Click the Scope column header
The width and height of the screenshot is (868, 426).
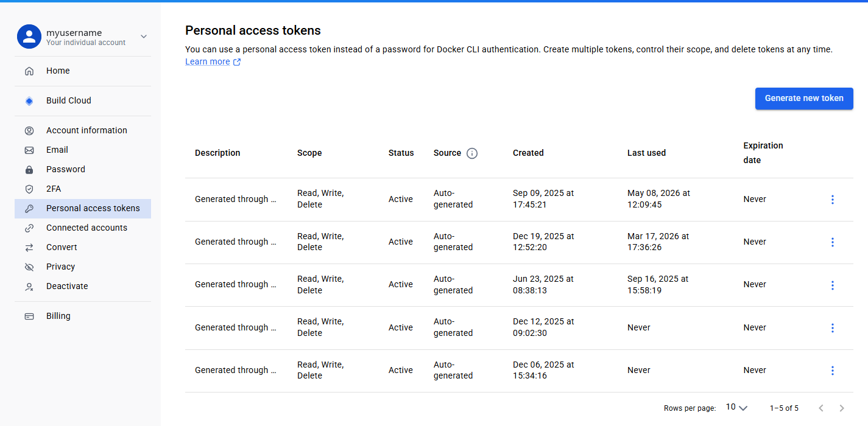point(309,153)
